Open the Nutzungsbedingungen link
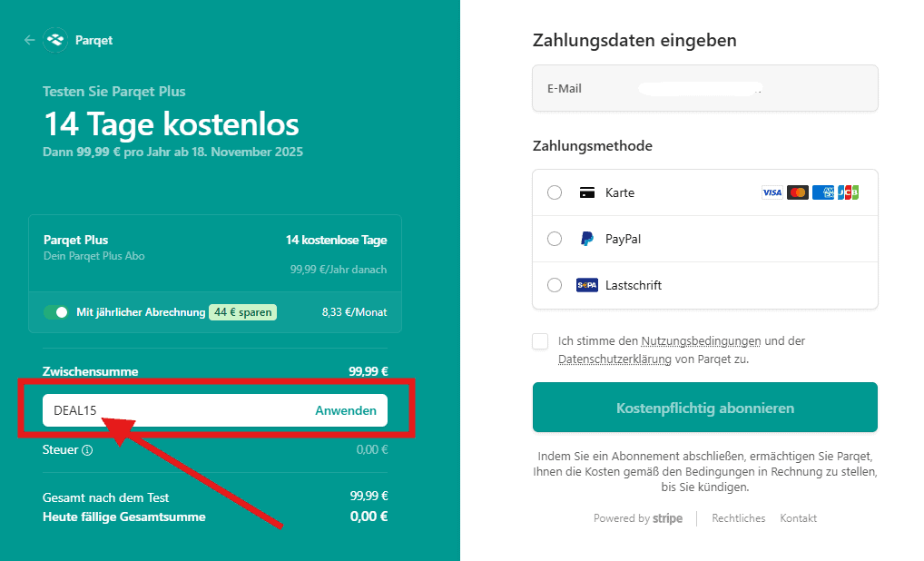924x561 pixels. point(701,341)
